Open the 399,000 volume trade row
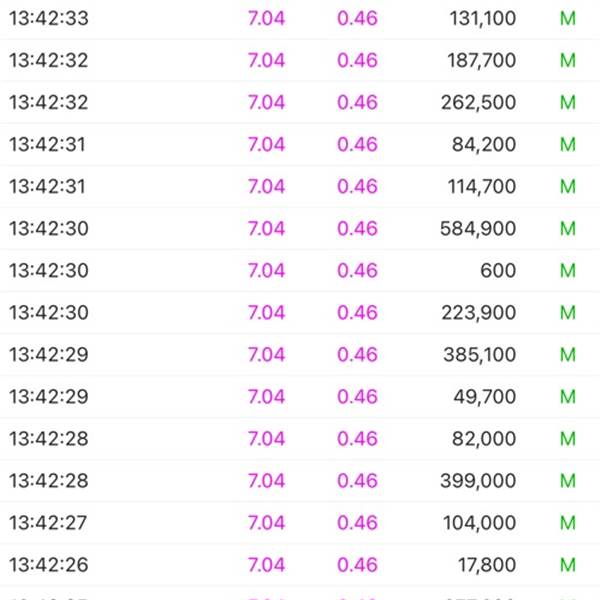 pos(300,481)
